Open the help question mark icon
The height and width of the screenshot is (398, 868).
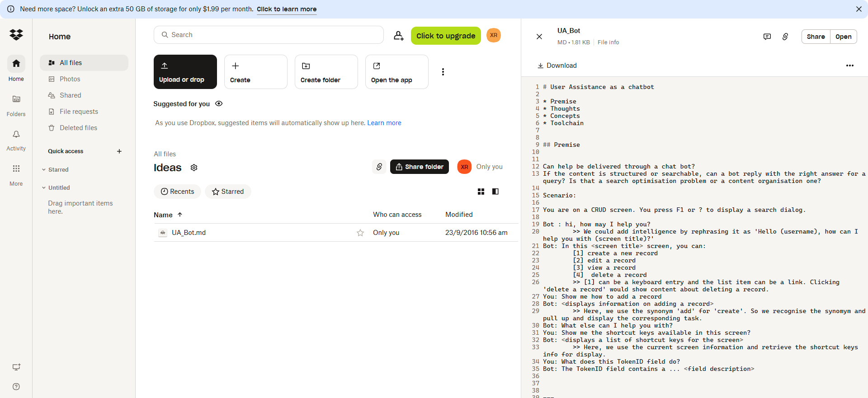pyautogui.click(x=16, y=387)
